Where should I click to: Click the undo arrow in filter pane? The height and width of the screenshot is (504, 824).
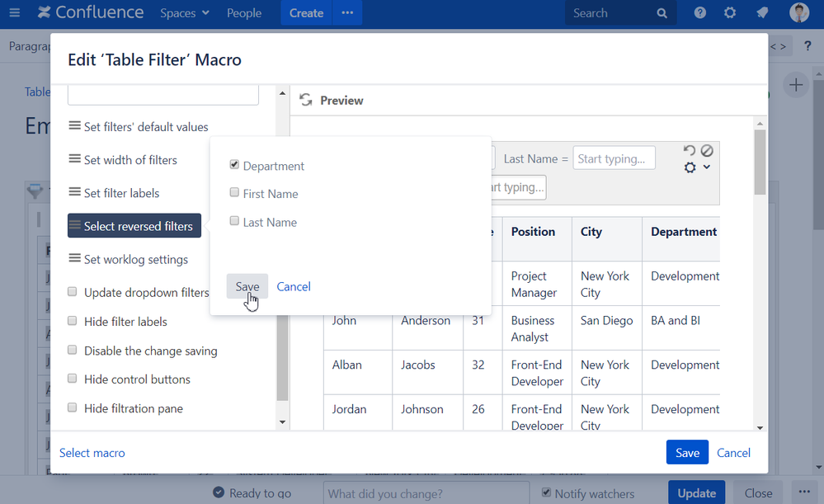[689, 151]
